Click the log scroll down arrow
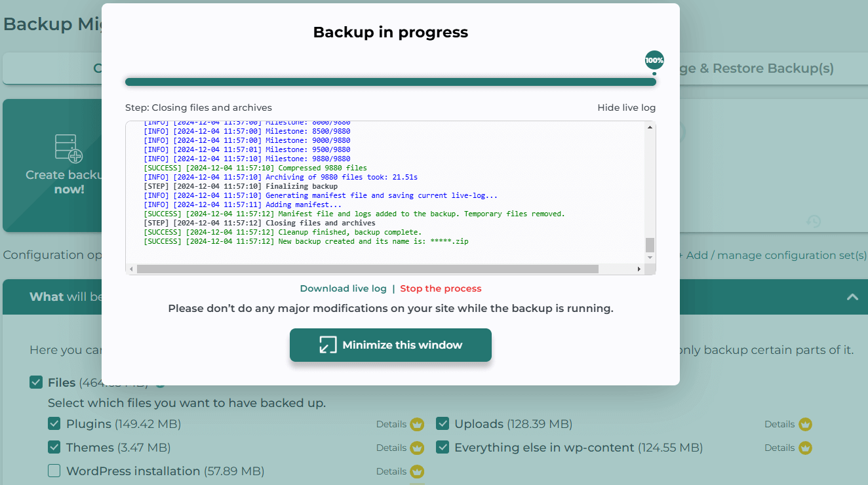This screenshot has width=868, height=485. [x=650, y=258]
